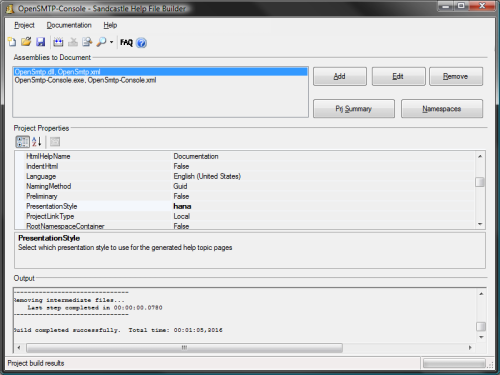Open dropdown arrow next to magnifier icon
The image size is (500, 375).
[x=111, y=42]
